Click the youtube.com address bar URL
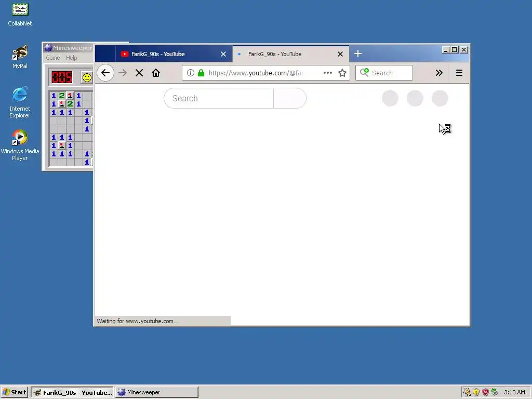The image size is (532, 399). (256, 73)
